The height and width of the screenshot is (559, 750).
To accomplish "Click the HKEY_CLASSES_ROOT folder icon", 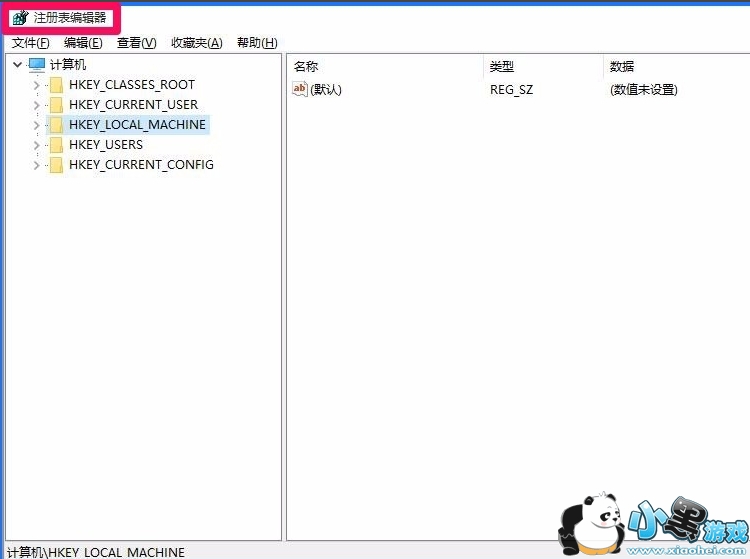I will click(56, 85).
